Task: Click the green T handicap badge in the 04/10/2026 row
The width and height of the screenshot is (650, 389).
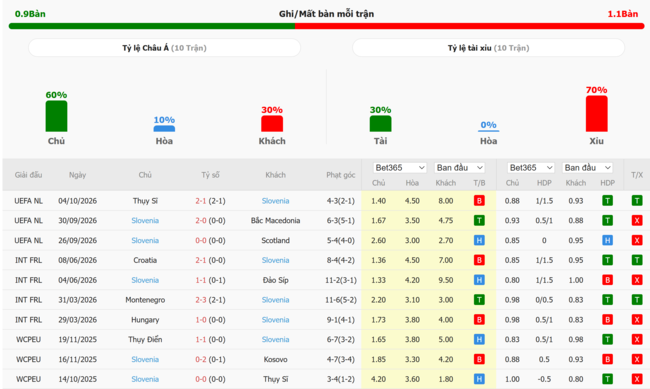Action: (x=607, y=201)
